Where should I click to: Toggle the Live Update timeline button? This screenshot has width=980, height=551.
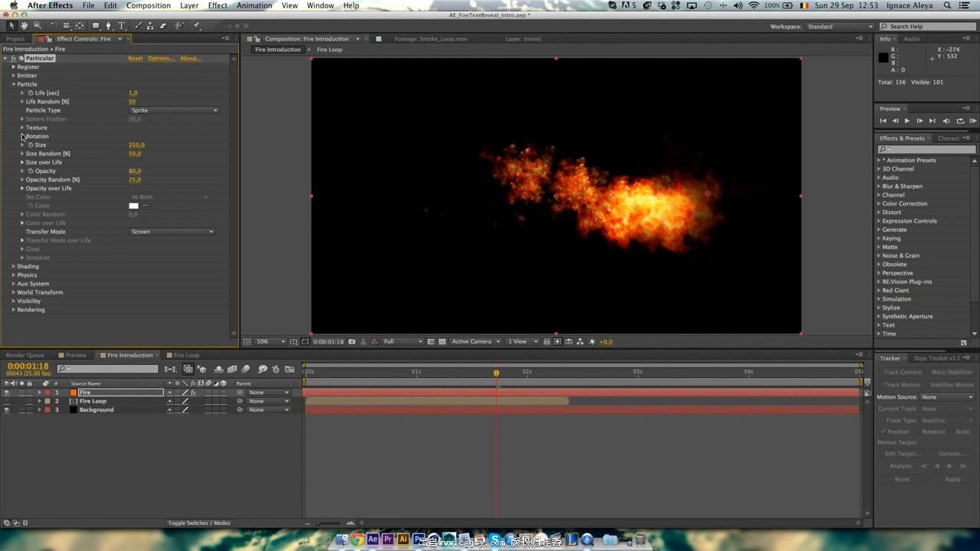[x=188, y=369]
